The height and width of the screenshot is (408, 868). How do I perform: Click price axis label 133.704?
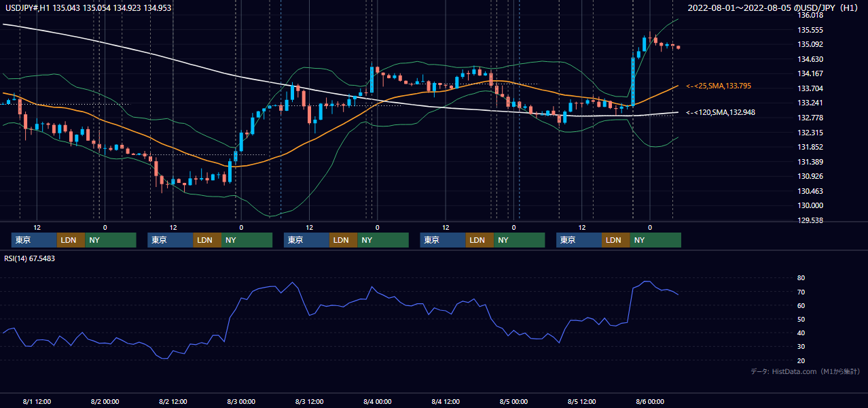(811, 88)
